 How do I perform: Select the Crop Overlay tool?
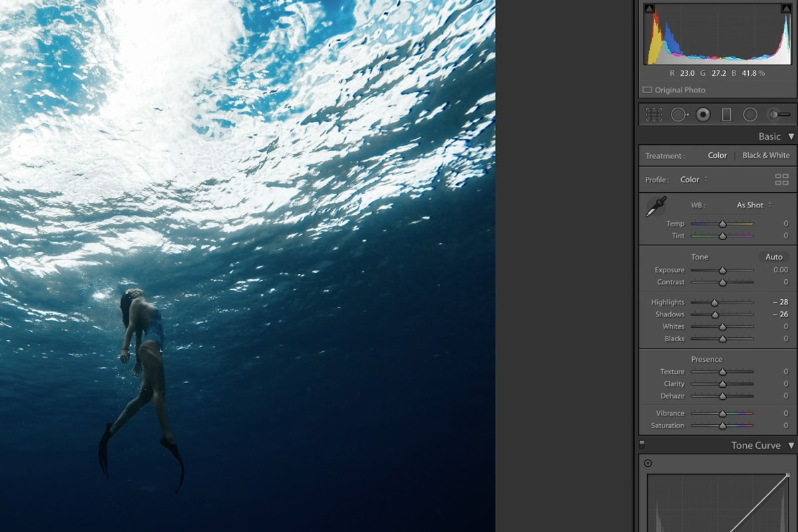click(x=654, y=114)
